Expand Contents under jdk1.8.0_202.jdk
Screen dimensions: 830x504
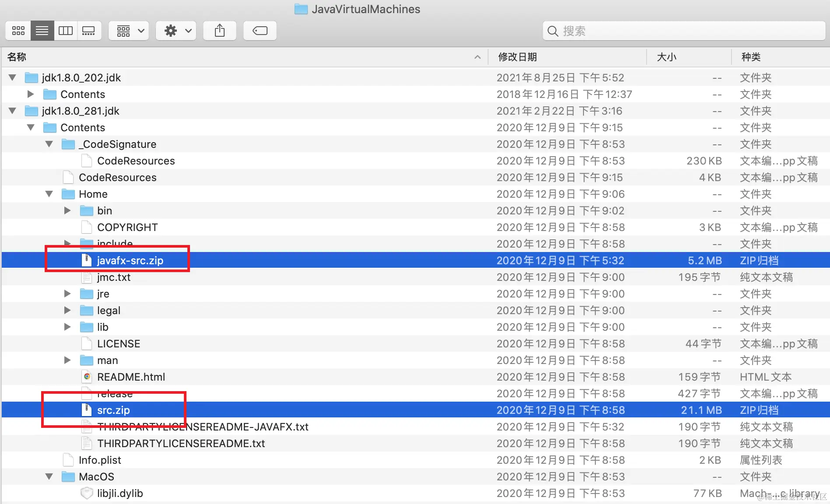[31, 94]
